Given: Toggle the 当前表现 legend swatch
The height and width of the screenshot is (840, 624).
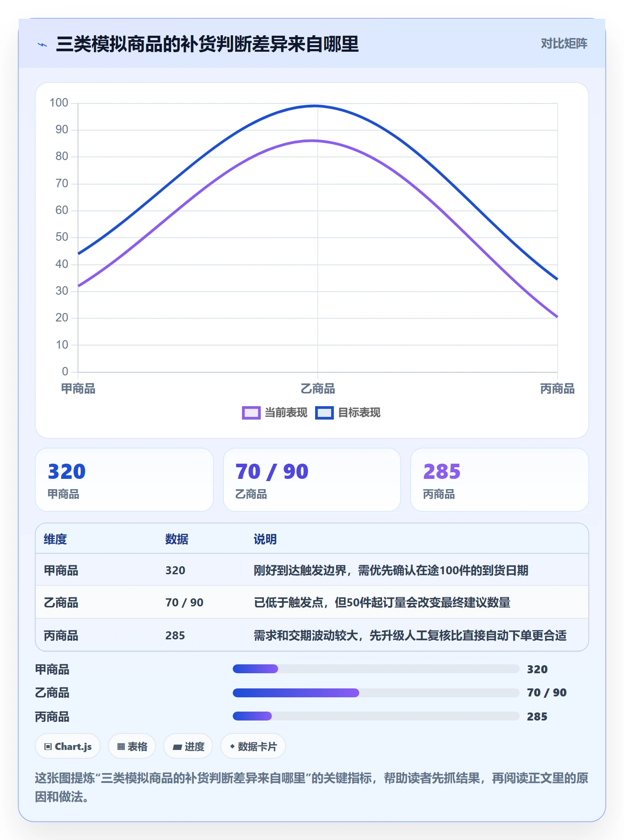Looking at the screenshot, I should tap(251, 413).
